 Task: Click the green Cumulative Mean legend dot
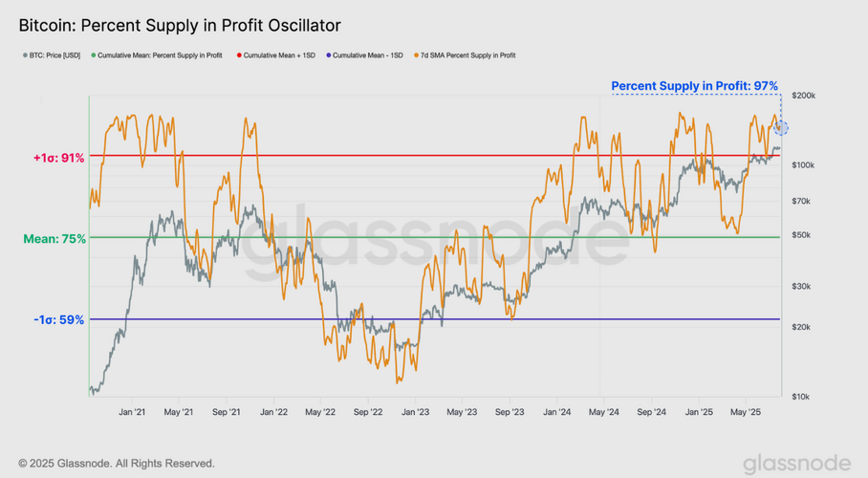coord(94,56)
